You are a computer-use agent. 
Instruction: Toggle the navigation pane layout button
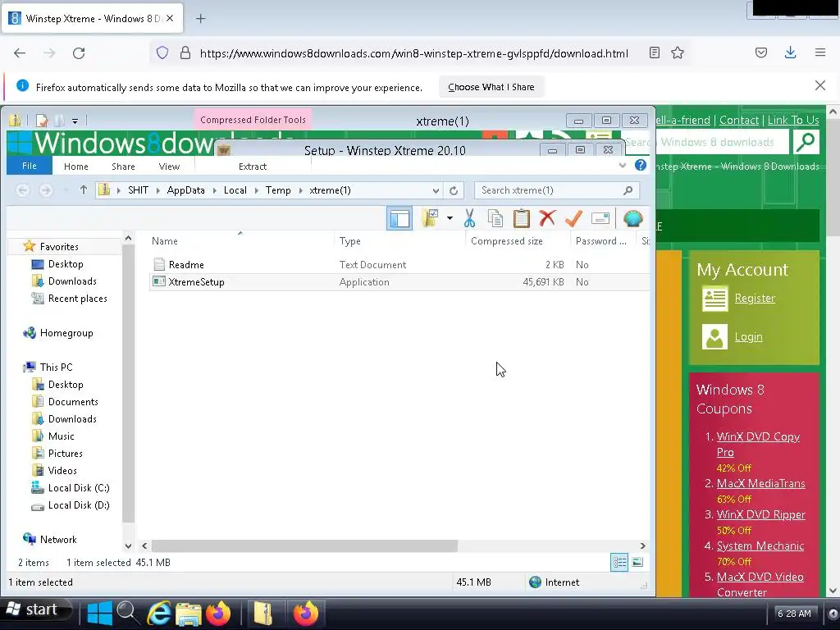click(x=399, y=218)
